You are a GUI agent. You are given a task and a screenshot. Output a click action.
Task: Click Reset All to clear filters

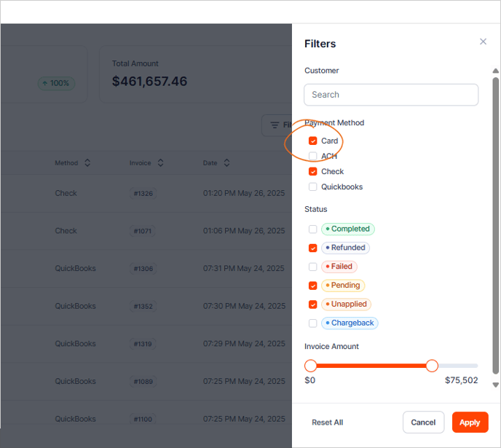(327, 423)
